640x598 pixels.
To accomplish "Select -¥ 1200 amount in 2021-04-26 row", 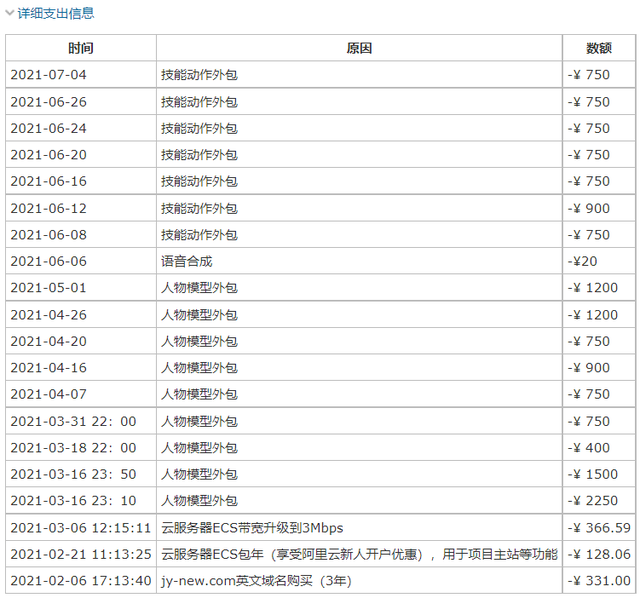I will (x=599, y=315).
